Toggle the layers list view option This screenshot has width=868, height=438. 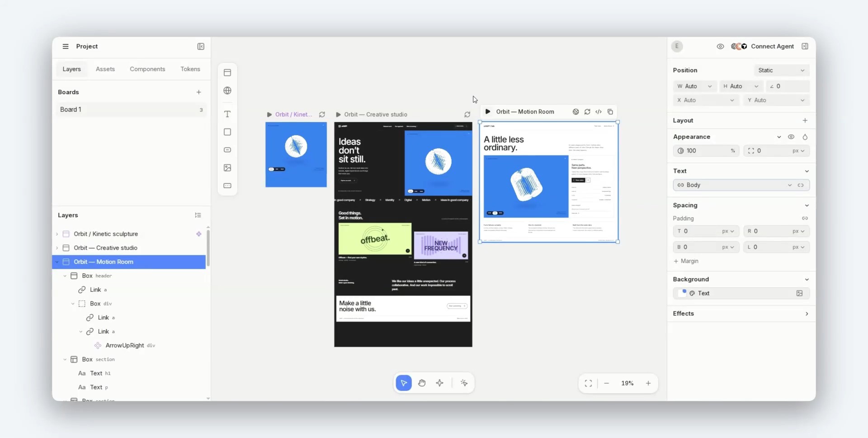click(198, 215)
